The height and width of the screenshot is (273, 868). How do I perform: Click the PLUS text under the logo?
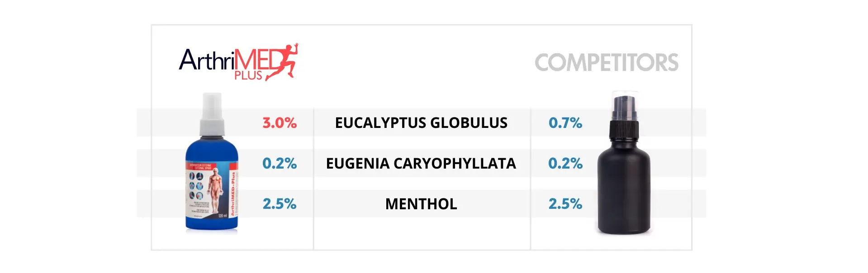[x=248, y=75]
